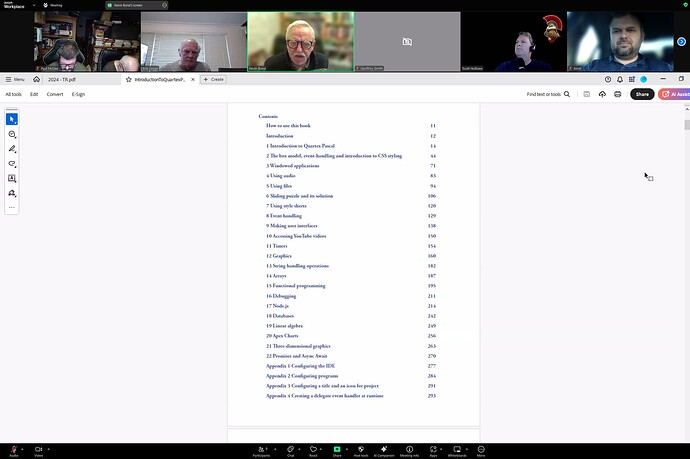Screen dimensions: 690x459
Task: Open '1 Introduction to Quartex Pascal' link
Action: pos(300,146)
